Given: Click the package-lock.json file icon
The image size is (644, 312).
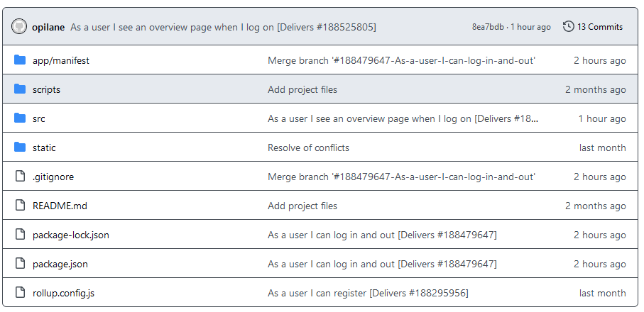Looking at the screenshot, I should coord(20,235).
